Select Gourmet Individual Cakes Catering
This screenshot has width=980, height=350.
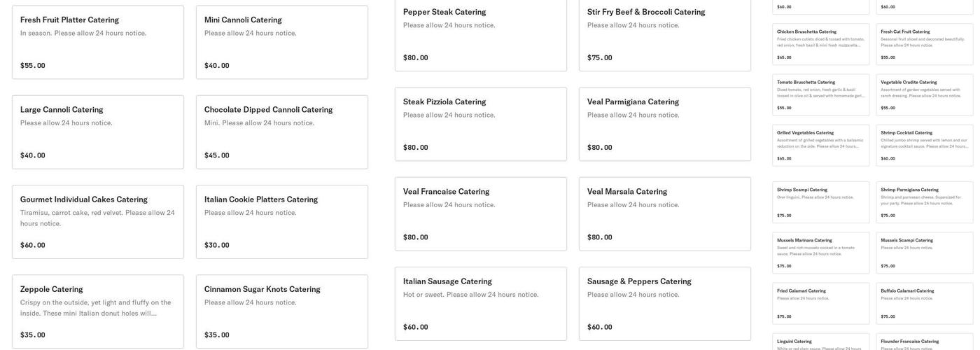(x=98, y=221)
